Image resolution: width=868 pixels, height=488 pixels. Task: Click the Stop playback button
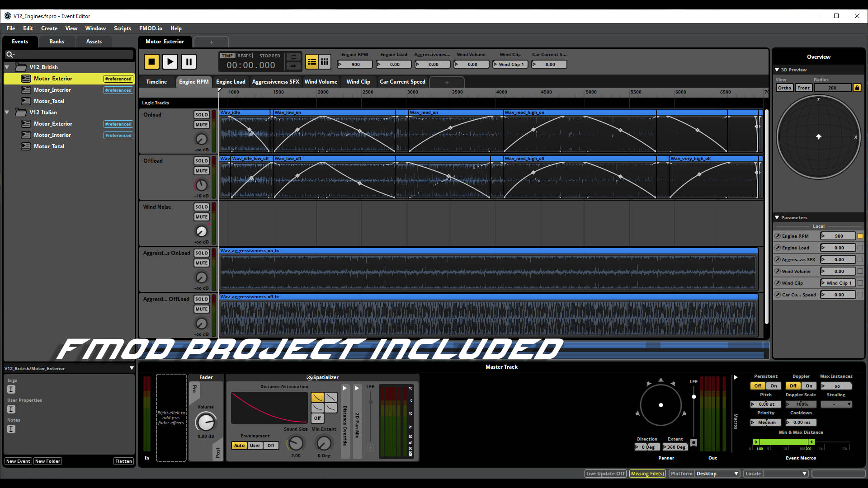pyautogui.click(x=151, y=61)
